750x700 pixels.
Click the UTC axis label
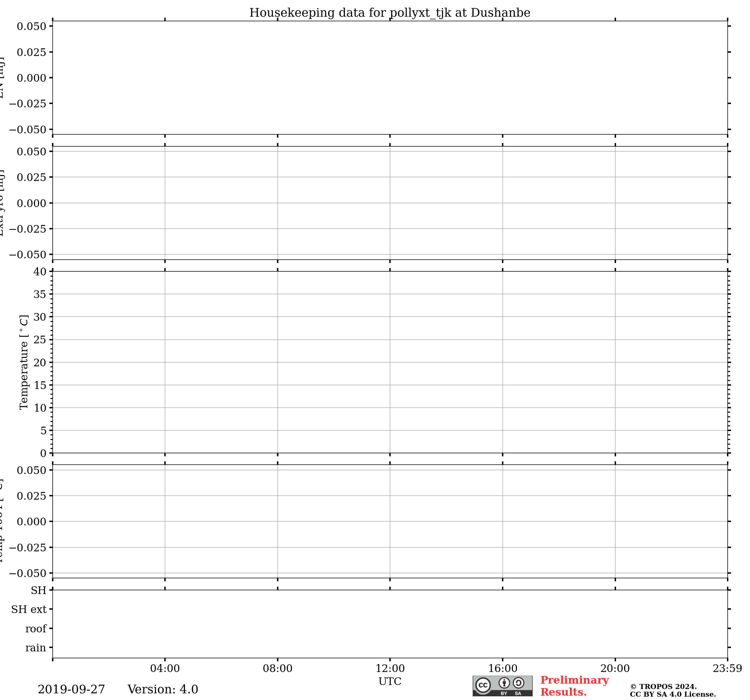click(390, 682)
